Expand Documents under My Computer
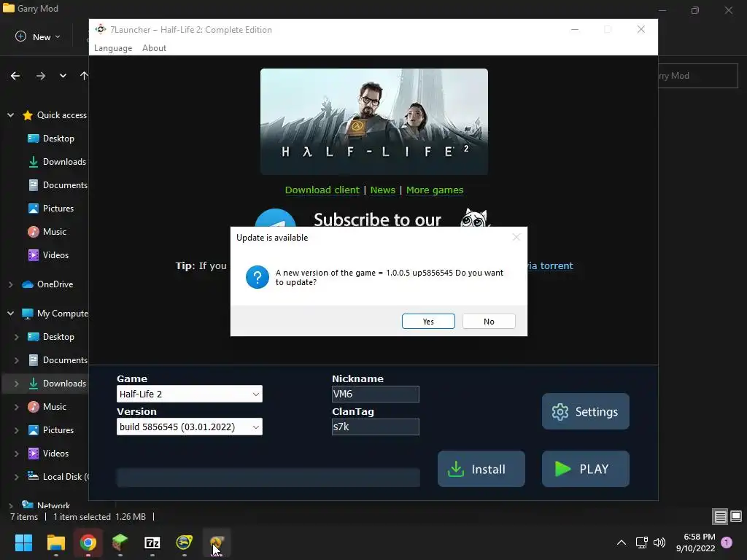Screen dimensions: 747x560 (16, 360)
